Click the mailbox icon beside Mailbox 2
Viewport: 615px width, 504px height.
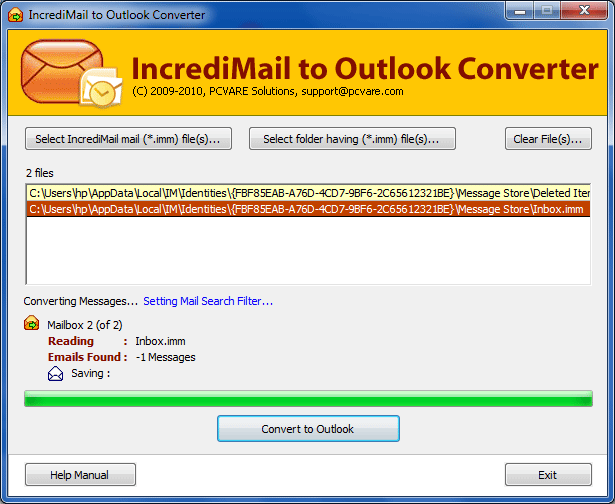pyautogui.click(x=31, y=323)
